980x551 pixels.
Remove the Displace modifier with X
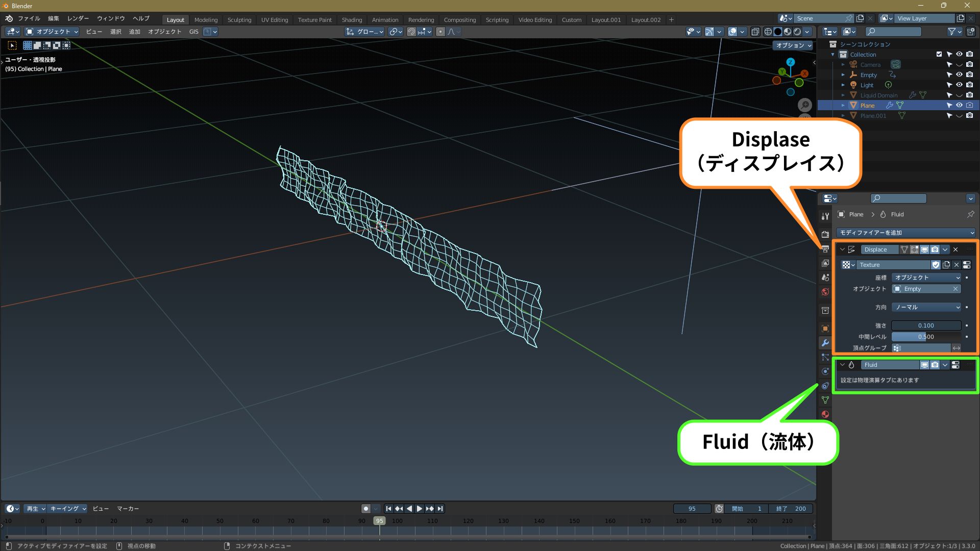pyautogui.click(x=955, y=249)
